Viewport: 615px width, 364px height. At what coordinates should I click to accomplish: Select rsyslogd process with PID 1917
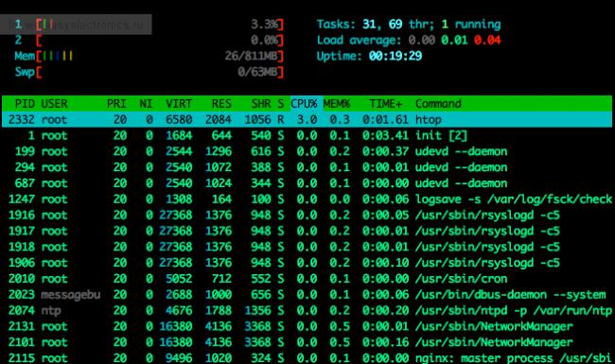tap(307, 231)
